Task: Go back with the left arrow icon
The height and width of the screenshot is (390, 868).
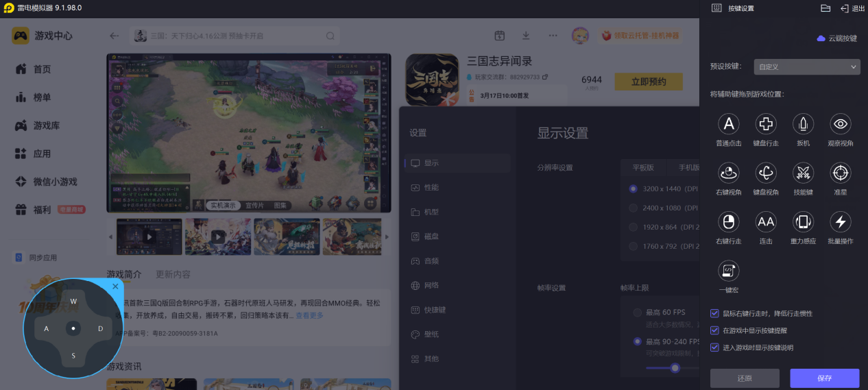Action: click(x=114, y=36)
